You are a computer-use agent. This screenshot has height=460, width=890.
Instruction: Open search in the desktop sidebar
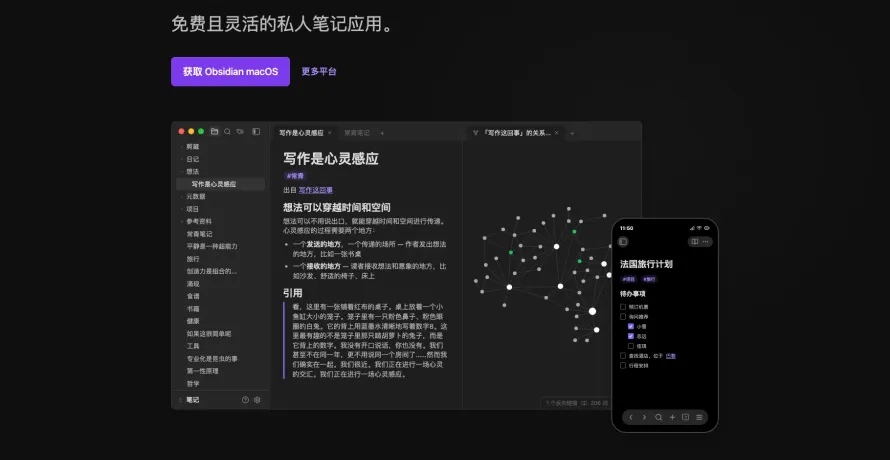pos(227,131)
